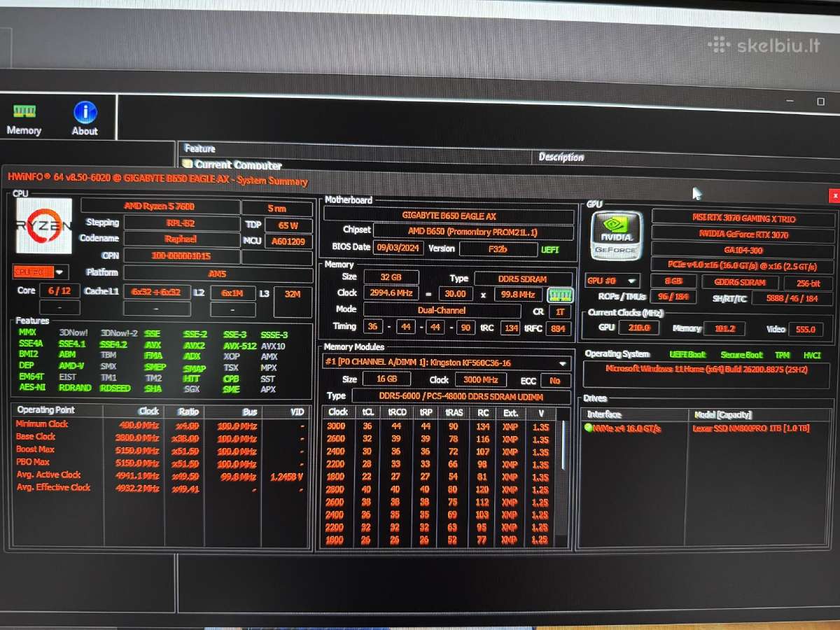
Task: Open the Memory toolbar icon
Action: pyautogui.click(x=24, y=119)
